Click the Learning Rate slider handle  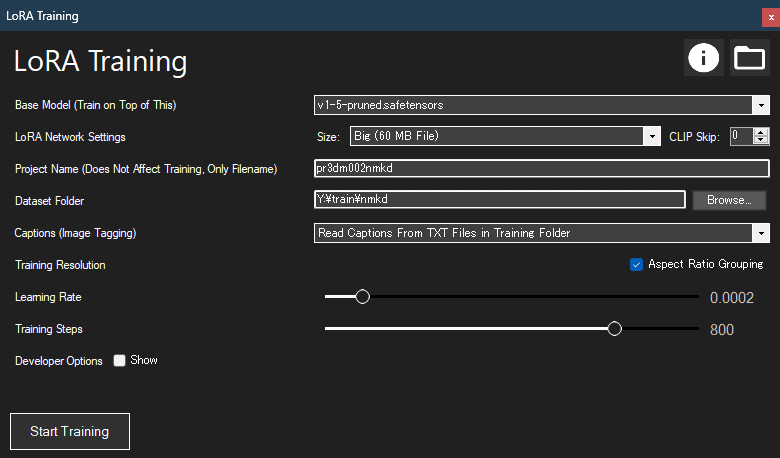pos(363,297)
